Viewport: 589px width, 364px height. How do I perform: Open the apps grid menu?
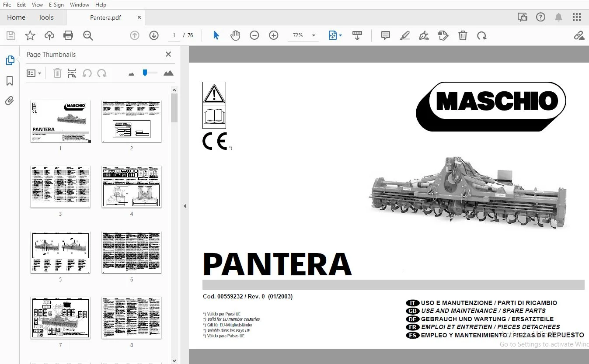tap(577, 17)
